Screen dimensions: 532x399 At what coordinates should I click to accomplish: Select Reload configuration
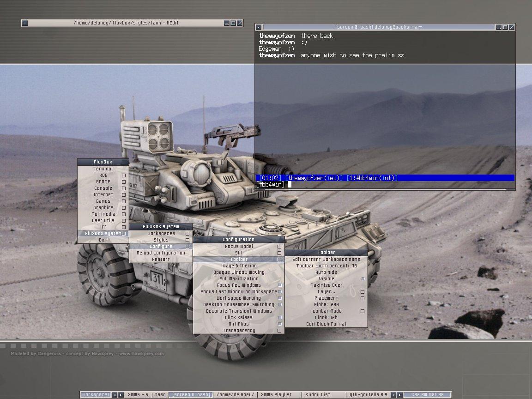pyautogui.click(x=161, y=253)
